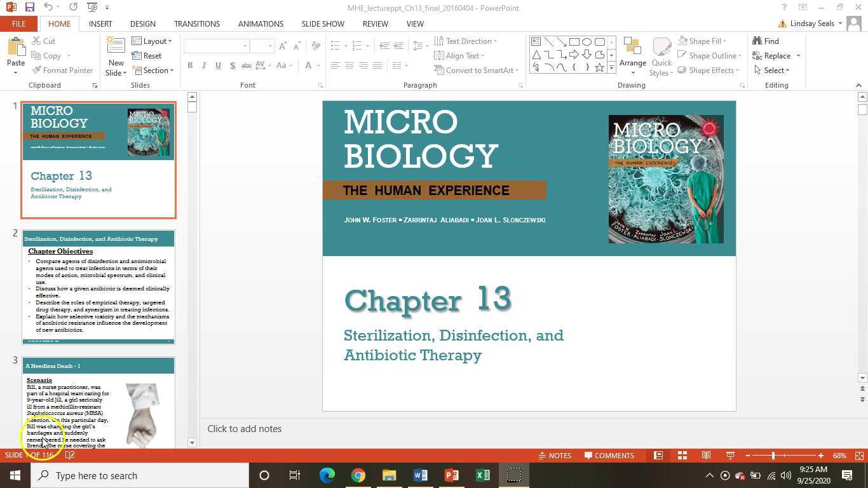The width and height of the screenshot is (868, 488).
Task: Switch to the INSERT tab
Action: [x=100, y=24]
